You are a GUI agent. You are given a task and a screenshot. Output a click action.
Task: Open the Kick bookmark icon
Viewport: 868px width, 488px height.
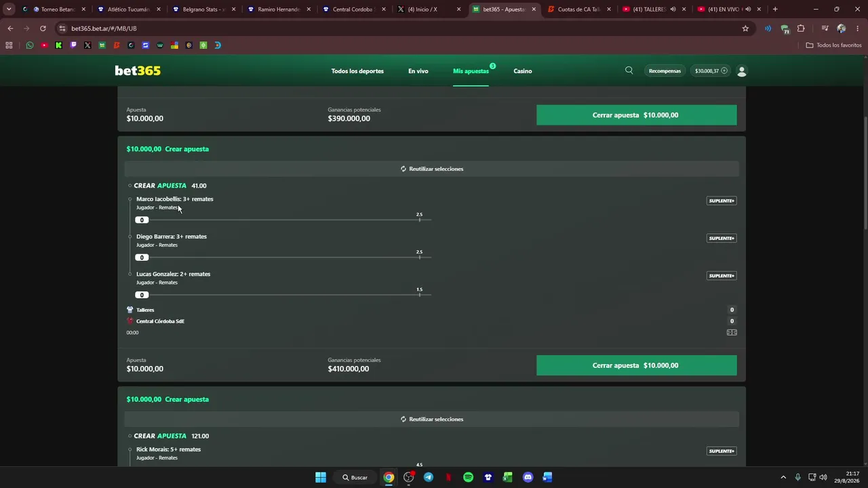click(x=59, y=45)
